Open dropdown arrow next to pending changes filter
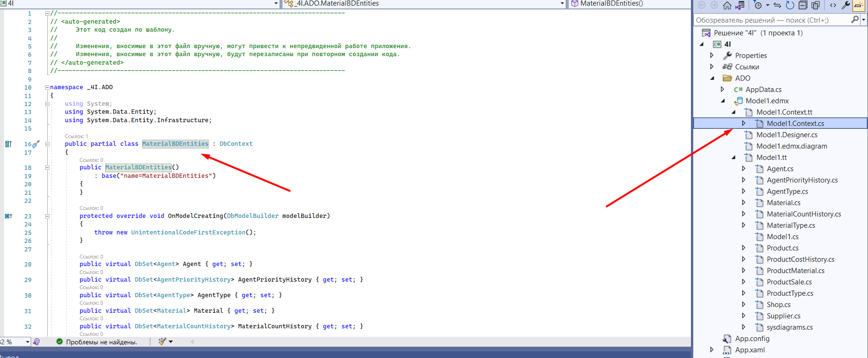The height and width of the screenshot is (358, 868). [767, 5]
